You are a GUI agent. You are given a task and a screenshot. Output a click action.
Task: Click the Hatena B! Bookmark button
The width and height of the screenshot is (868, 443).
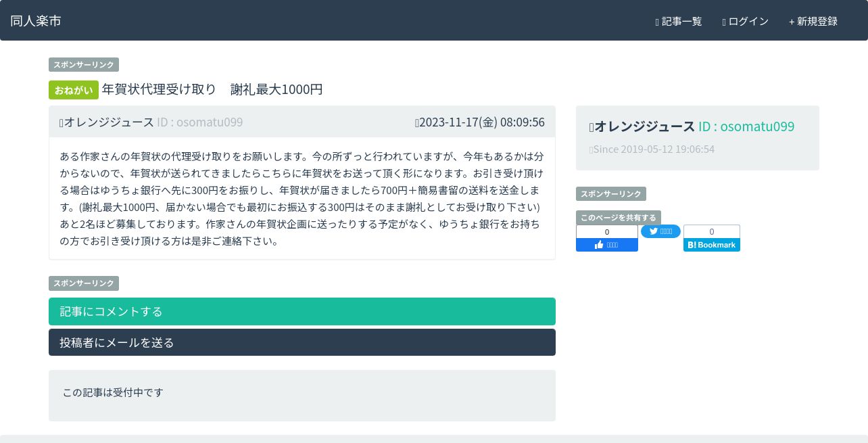click(712, 245)
